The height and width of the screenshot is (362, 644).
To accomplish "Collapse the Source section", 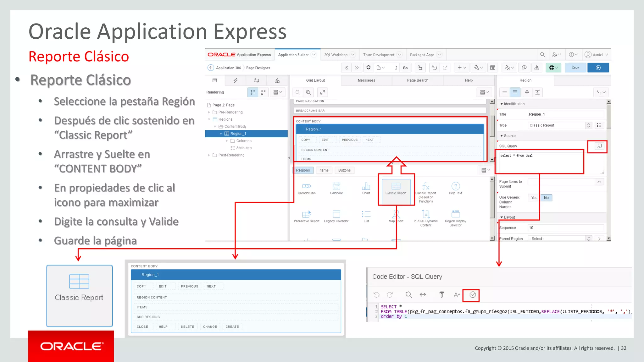I will 502,136.
